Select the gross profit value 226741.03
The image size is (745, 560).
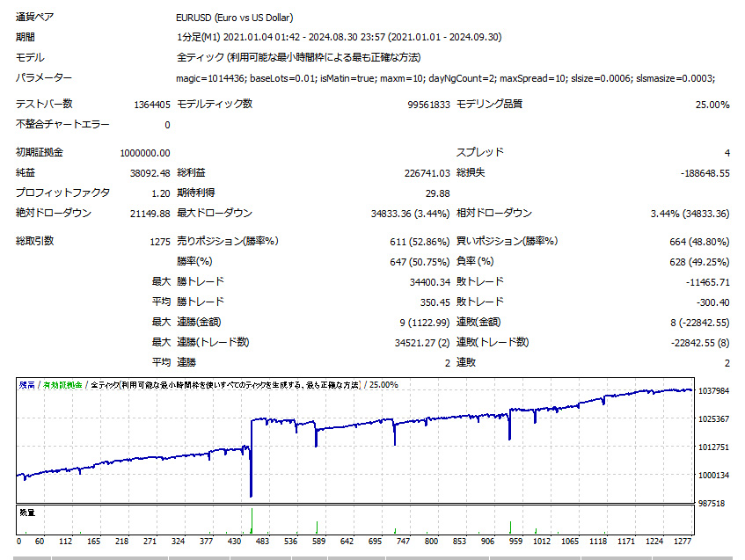click(x=427, y=173)
